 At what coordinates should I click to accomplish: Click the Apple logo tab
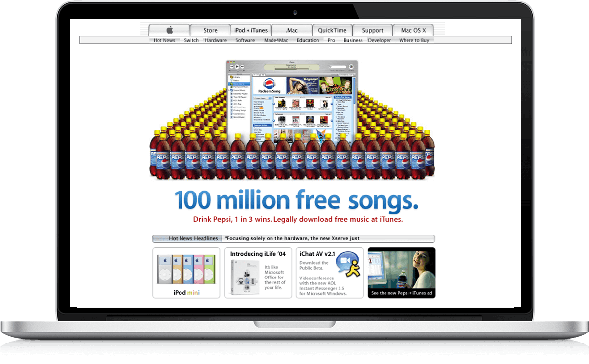[169, 30]
